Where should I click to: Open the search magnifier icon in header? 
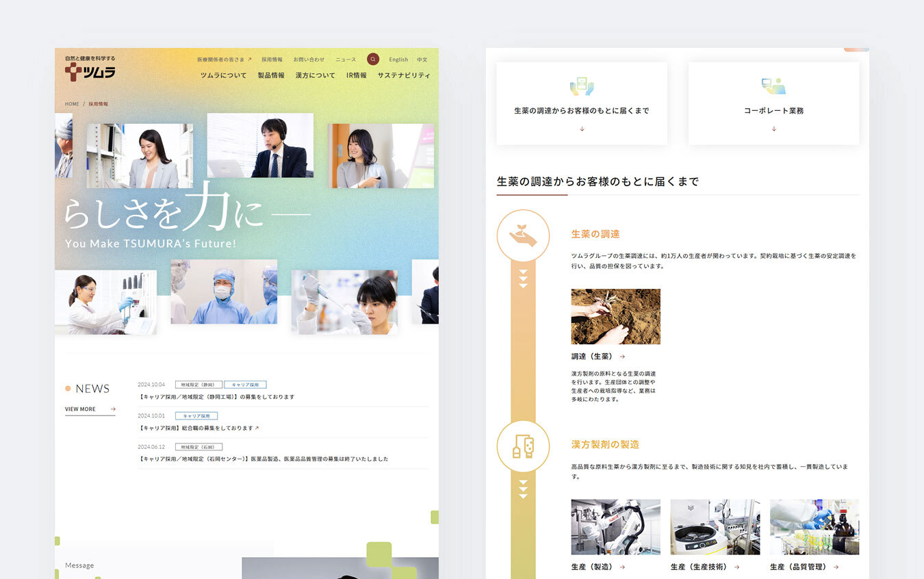coord(373,60)
